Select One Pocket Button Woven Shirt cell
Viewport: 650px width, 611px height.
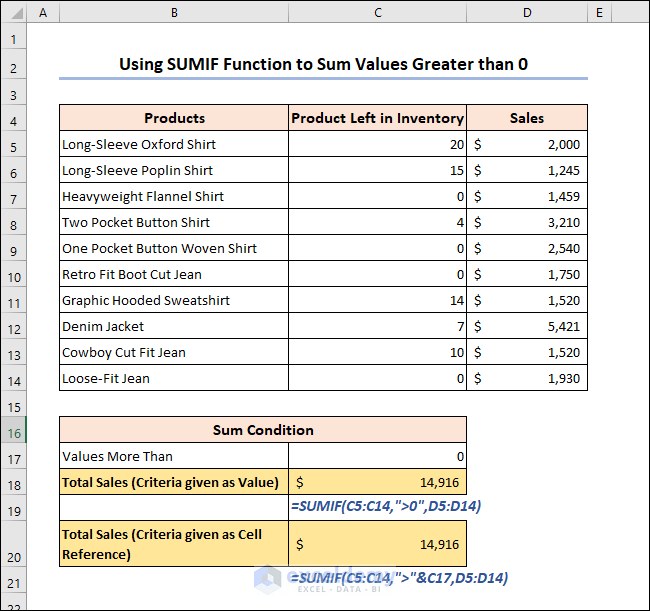[174, 248]
